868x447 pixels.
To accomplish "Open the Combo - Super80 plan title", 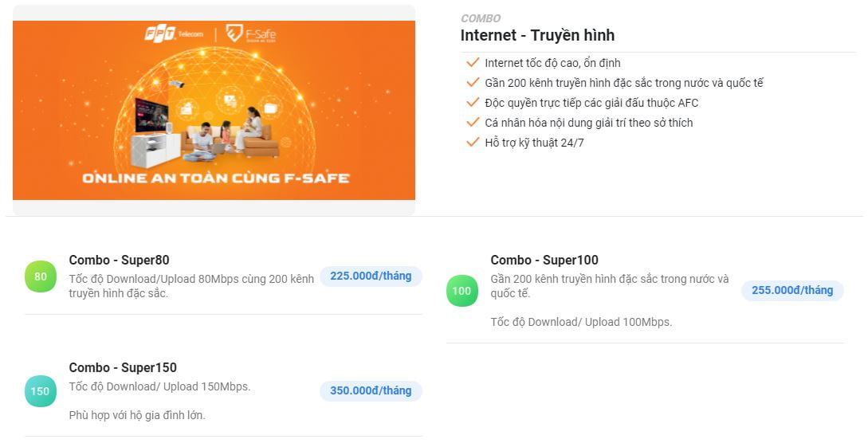I will coord(120,260).
